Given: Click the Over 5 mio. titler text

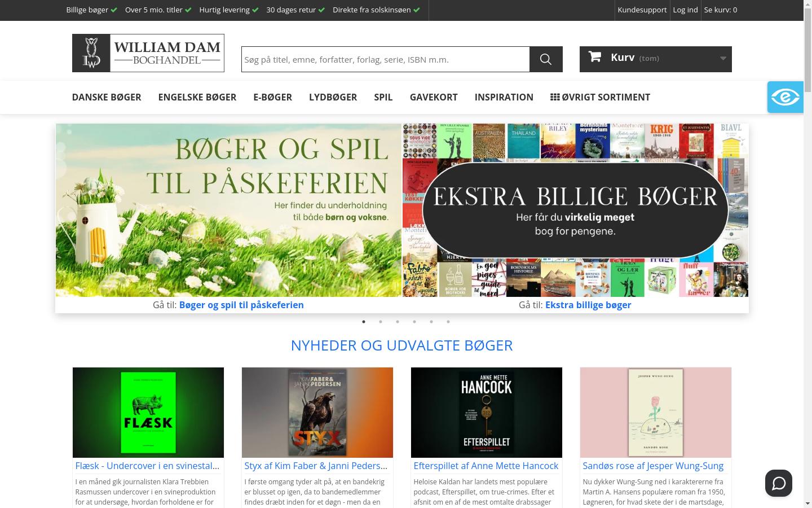Looking at the screenshot, I should coord(154,10).
